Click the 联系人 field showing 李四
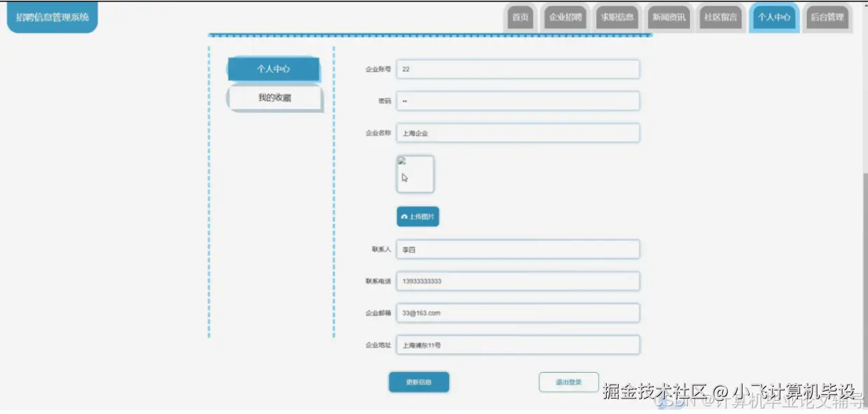Image resolution: width=868 pixels, height=414 pixels. point(518,249)
